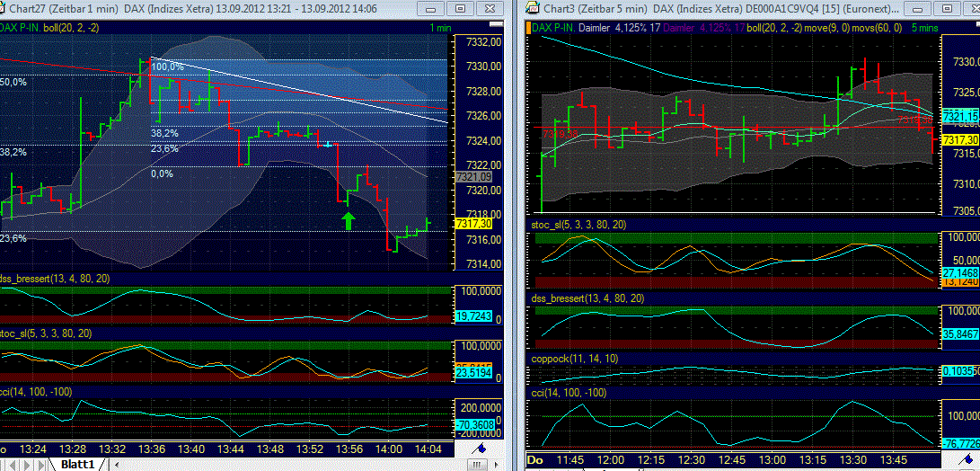Close the Chart27 window
Image resolution: width=980 pixels, height=471 pixels.
(x=490, y=9)
